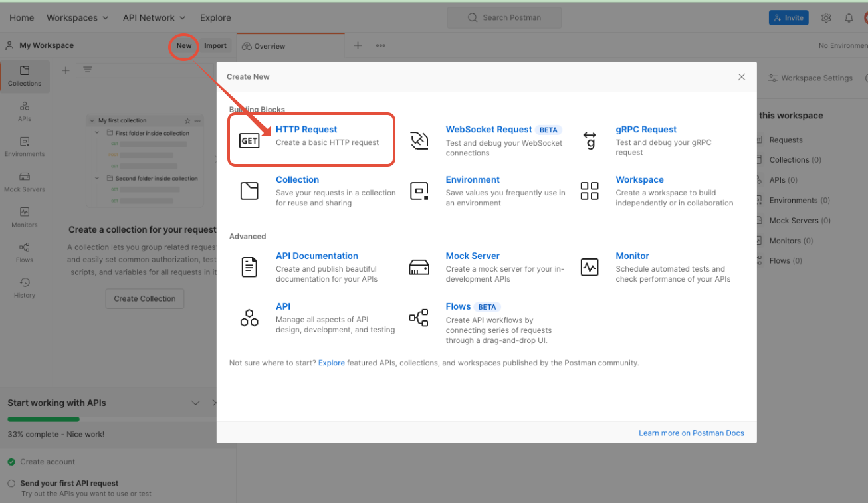868x503 pixels.
Task: Click the API hexagons icon
Action: (x=249, y=318)
